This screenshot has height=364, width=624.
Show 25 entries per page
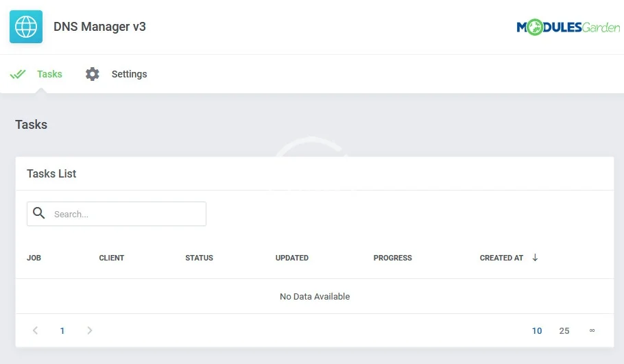(564, 330)
